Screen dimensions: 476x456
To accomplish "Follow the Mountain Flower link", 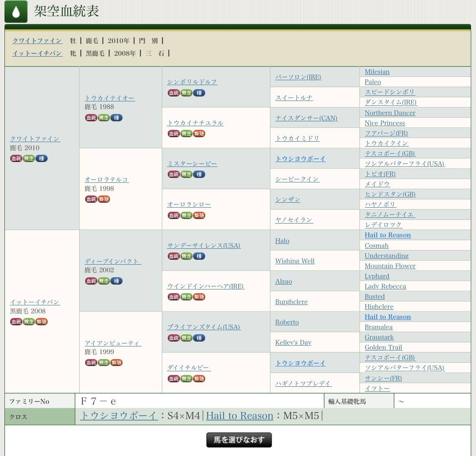I will (390, 266).
